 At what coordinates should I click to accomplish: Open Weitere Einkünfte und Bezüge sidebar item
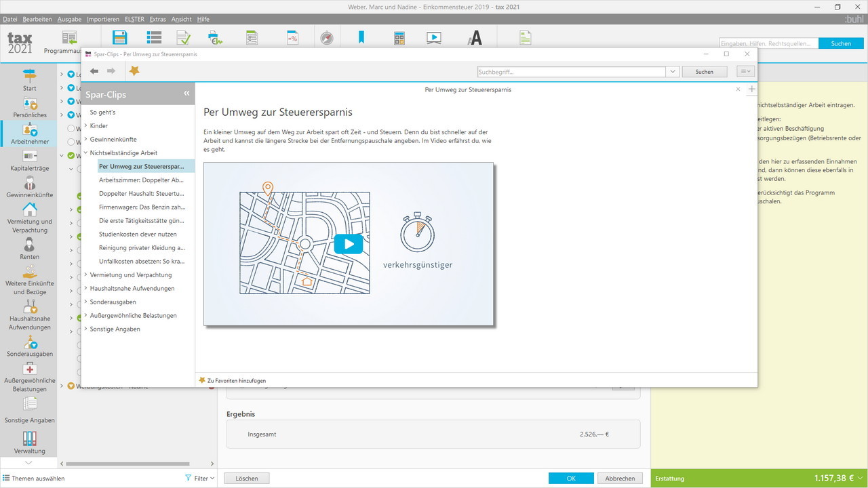[30, 280]
